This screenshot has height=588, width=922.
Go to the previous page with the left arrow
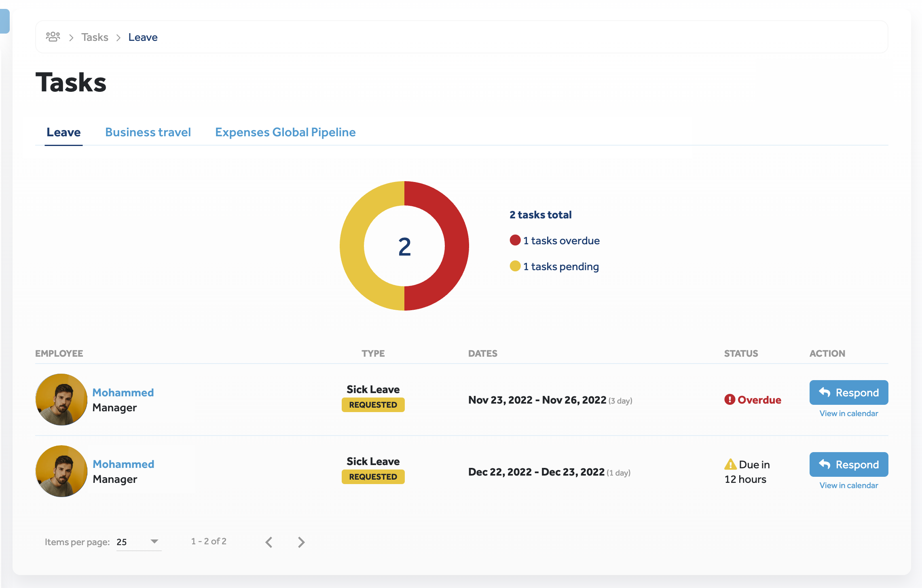pyautogui.click(x=269, y=542)
